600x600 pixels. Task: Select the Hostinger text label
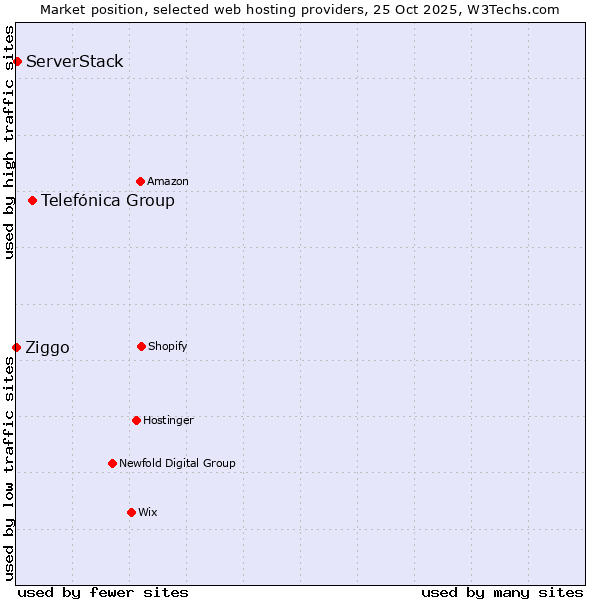coord(168,421)
